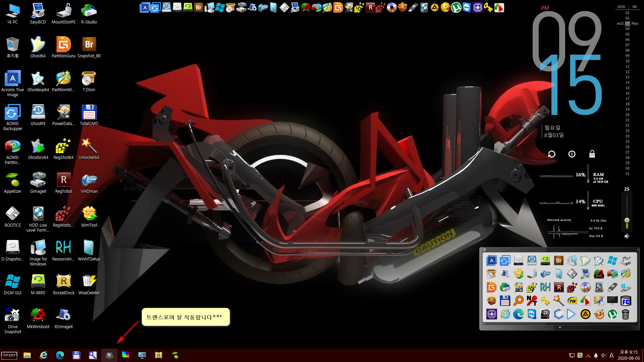
Task: Open EasyBCD desktop icon
Action: pyautogui.click(x=38, y=14)
